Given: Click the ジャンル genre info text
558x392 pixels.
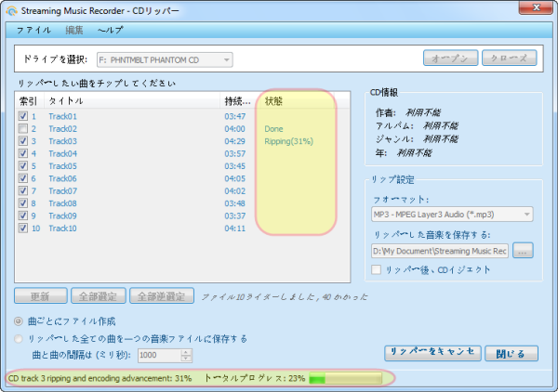Looking at the screenshot, I should [417, 139].
